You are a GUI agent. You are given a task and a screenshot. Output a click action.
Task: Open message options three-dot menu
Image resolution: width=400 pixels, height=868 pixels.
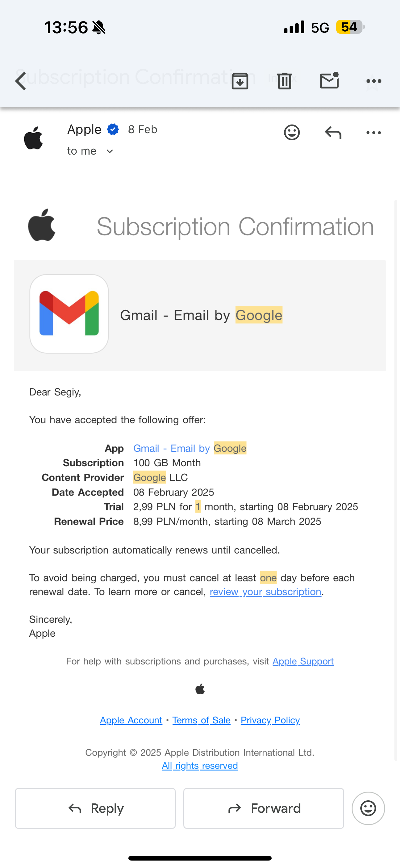[x=373, y=133]
